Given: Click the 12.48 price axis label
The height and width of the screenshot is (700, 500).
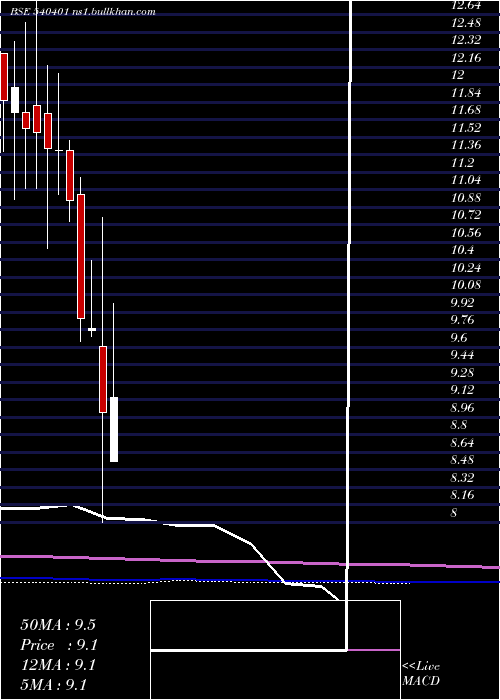Looking at the screenshot, I should (x=467, y=23).
